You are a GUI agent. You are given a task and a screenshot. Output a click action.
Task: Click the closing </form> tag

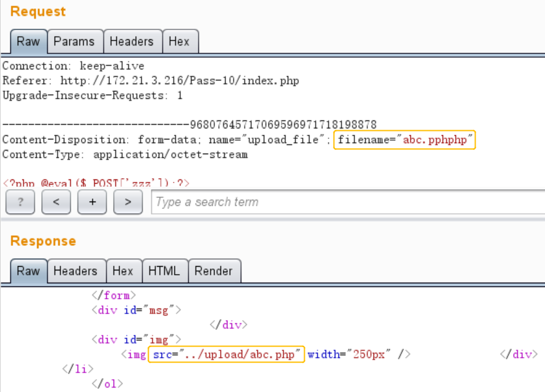pyautogui.click(x=114, y=295)
